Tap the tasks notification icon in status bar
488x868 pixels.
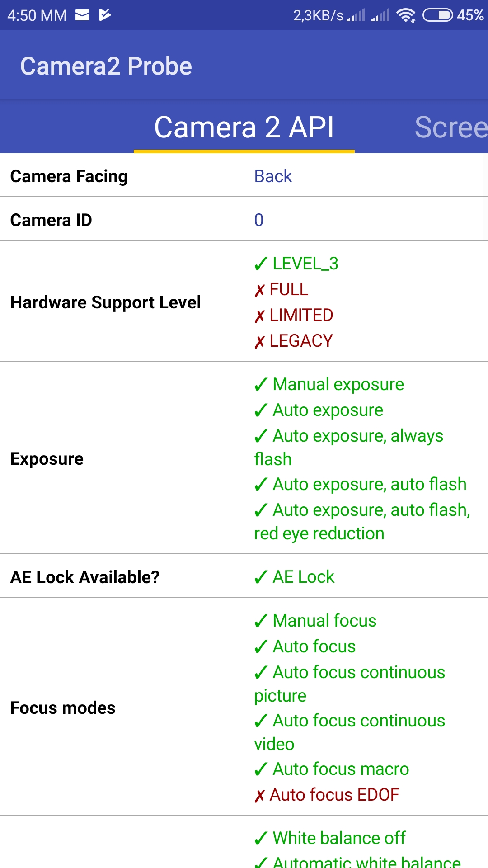click(x=105, y=15)
